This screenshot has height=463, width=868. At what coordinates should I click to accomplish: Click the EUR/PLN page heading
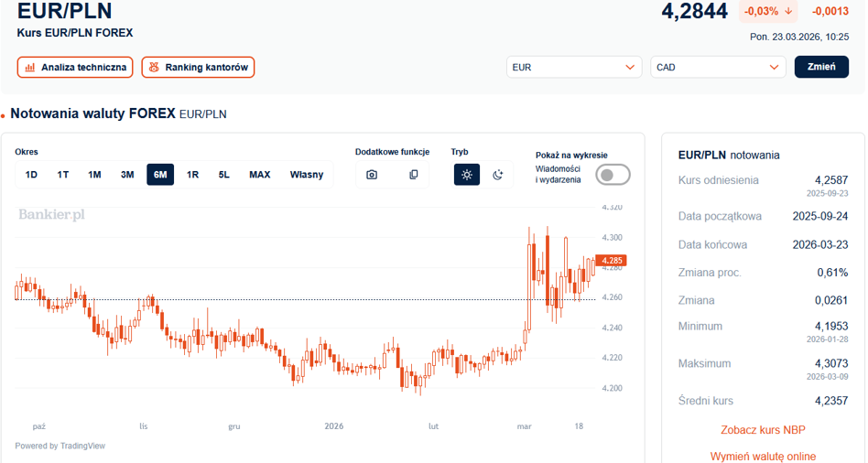(x=65, y=11)
